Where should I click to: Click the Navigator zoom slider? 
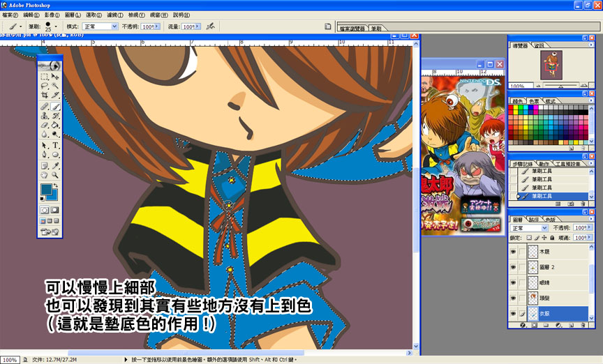pyautogui.click(x=560, y=85)
